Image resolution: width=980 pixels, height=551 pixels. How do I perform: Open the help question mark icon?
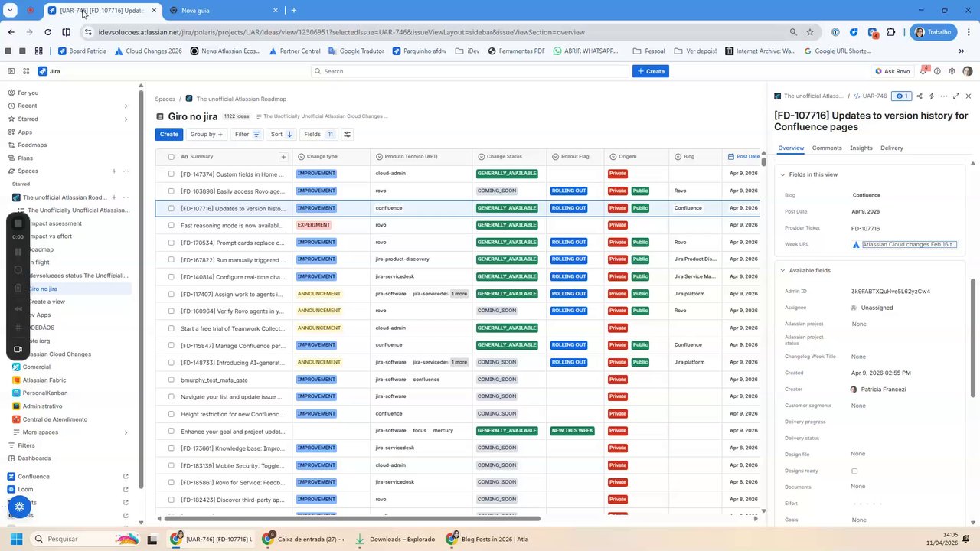[939, 71]
